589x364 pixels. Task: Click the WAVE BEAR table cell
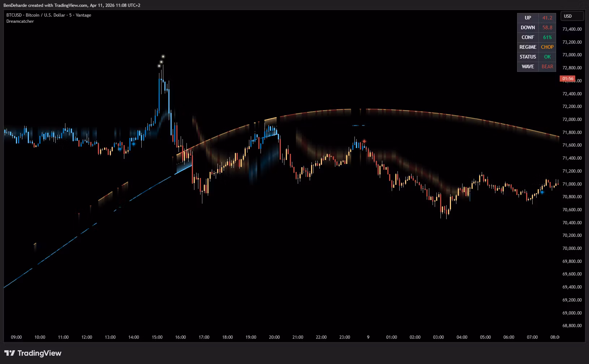547,66
